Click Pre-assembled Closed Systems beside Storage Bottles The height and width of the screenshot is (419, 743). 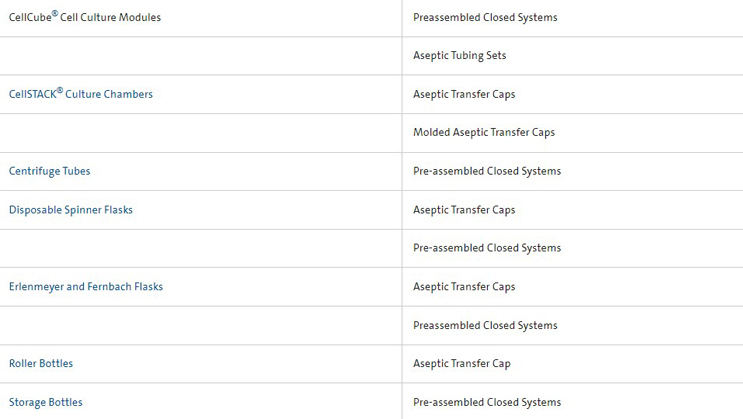(x=487, y=402)
